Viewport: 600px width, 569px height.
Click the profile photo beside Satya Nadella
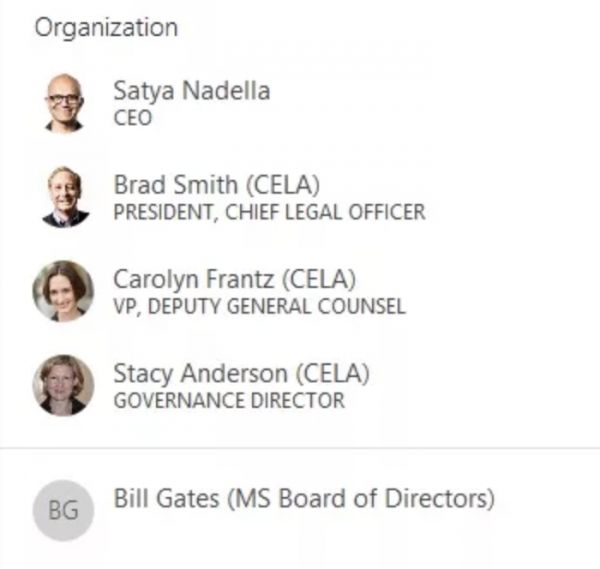click(64, 103)
